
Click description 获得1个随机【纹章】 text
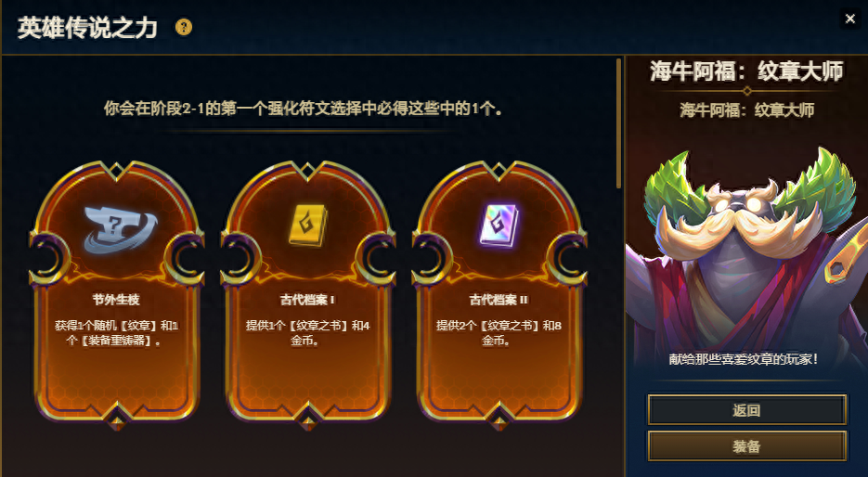click(116, 333)
